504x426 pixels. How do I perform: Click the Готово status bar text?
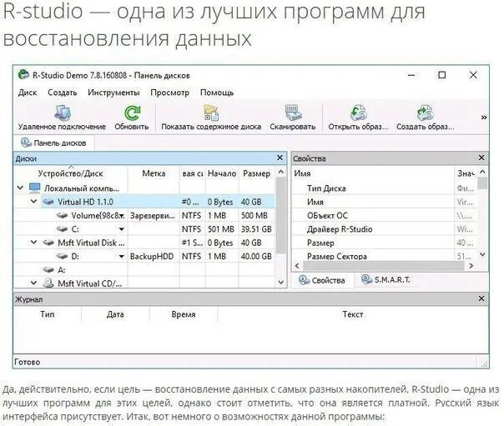[x=28, y=362]
